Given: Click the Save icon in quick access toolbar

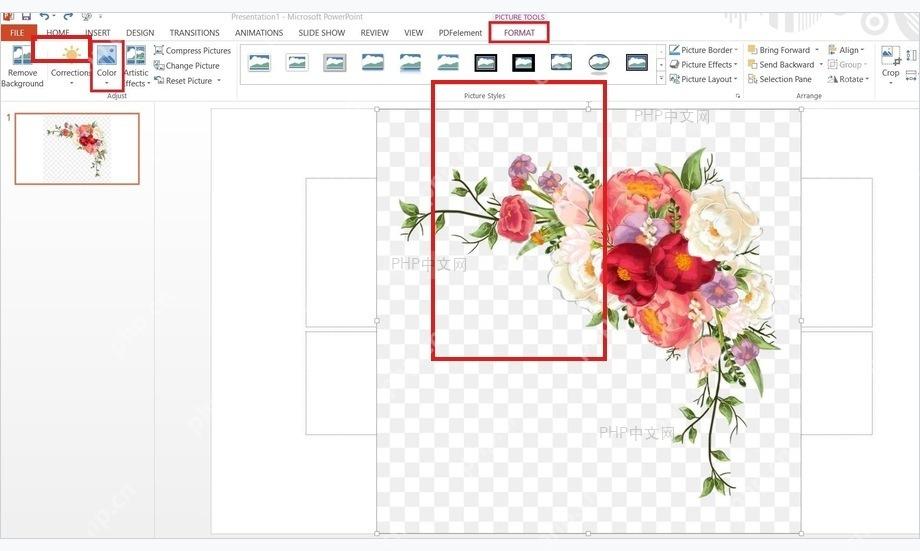Looking at the screenshot, I should point(26,16).
